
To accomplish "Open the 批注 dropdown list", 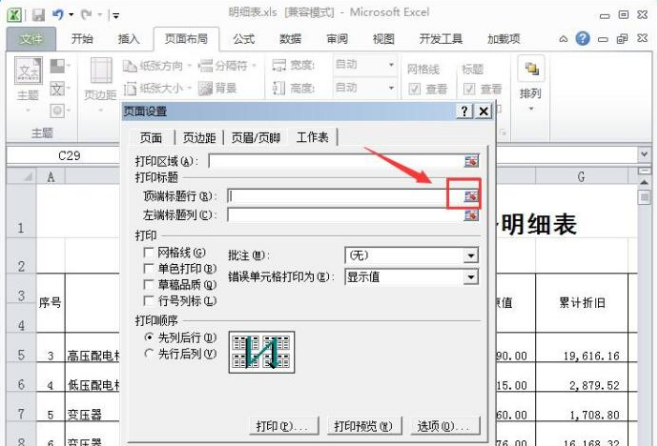I will click(x=471, y=255).
